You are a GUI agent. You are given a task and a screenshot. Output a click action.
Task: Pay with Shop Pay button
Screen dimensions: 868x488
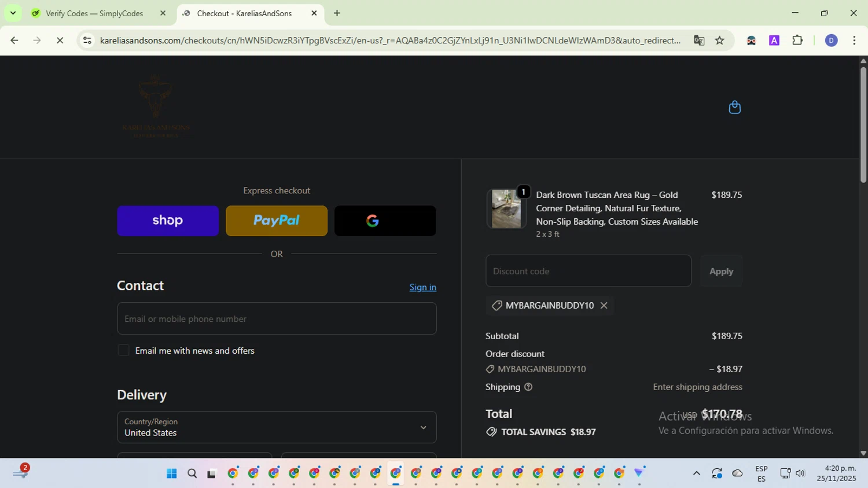168,221
